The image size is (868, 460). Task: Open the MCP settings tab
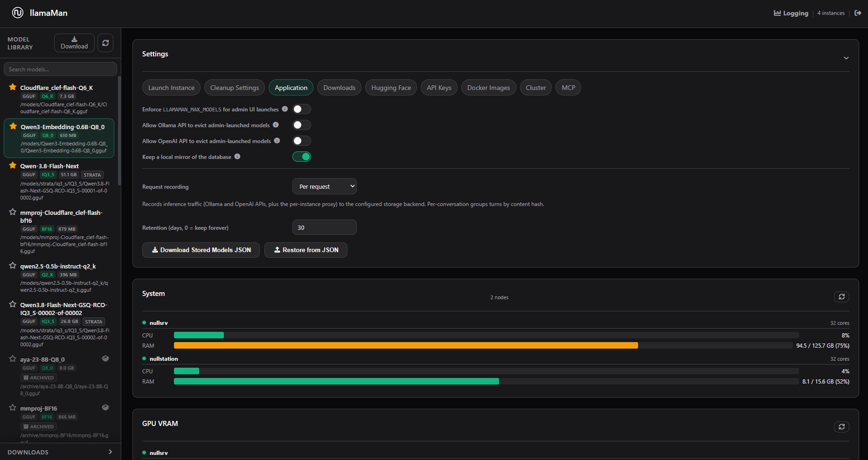pos(569,88)
